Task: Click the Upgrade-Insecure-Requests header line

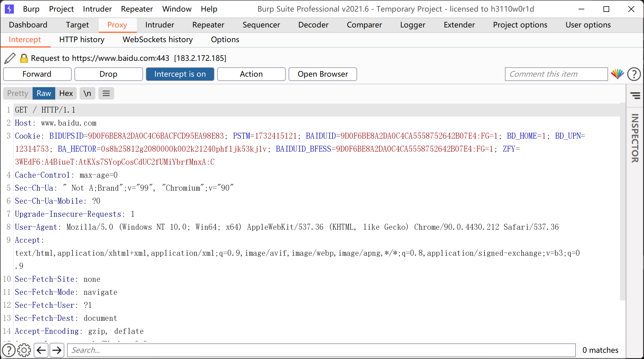Action: (x=75, y=214)
